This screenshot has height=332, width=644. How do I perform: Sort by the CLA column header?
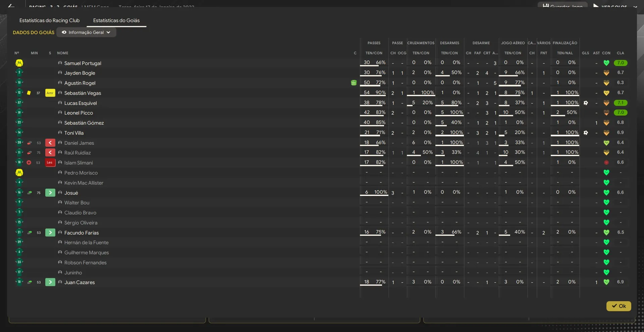point(620,53)
